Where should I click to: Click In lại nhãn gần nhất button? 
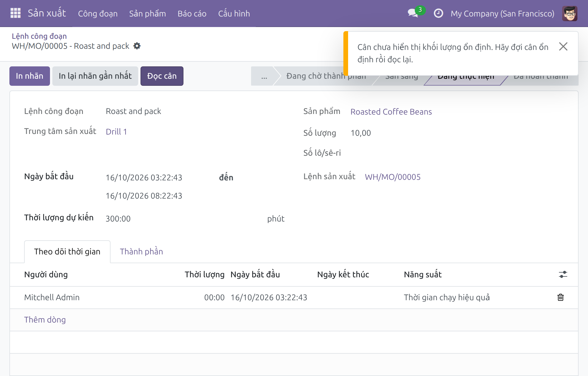95,76
